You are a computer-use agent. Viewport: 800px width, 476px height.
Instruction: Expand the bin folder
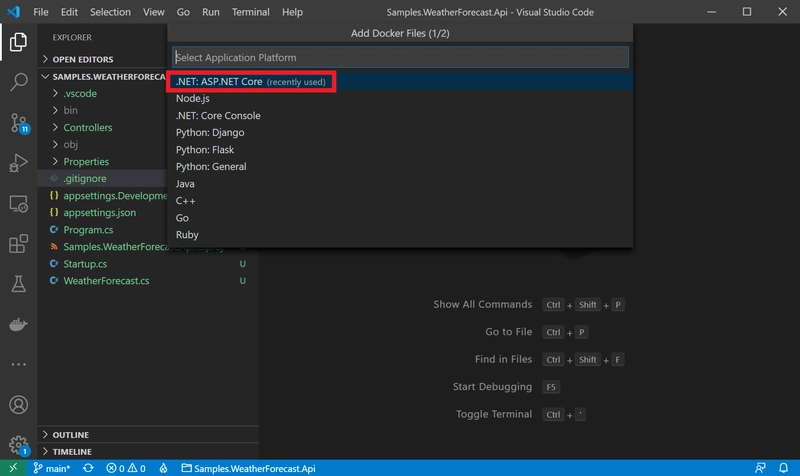click(70, 110)
